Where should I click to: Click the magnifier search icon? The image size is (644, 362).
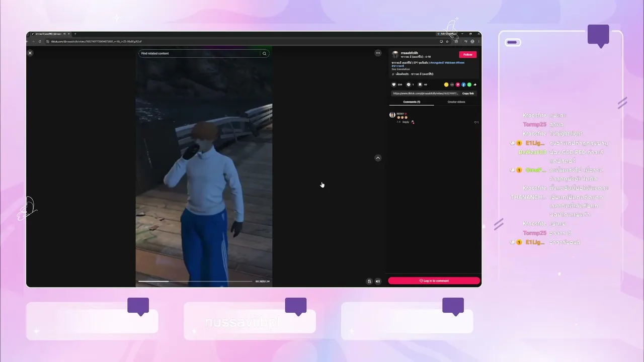[264, 53]
